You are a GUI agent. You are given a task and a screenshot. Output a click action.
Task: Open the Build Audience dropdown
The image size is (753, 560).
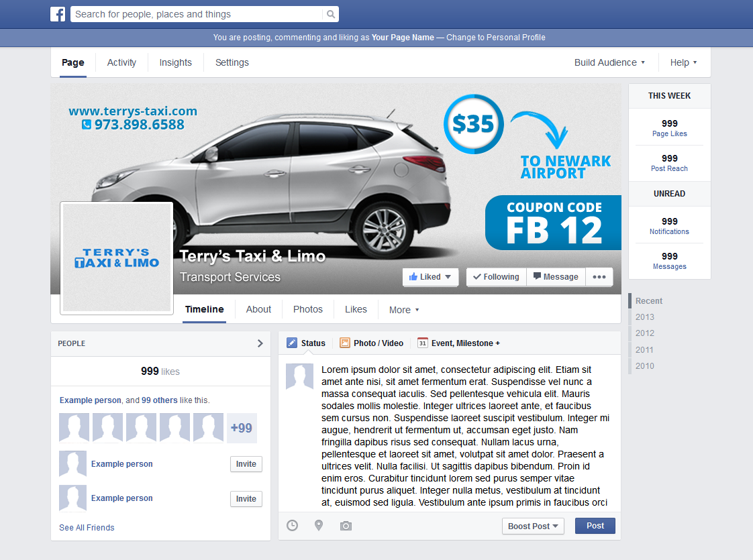pos(609,62)
